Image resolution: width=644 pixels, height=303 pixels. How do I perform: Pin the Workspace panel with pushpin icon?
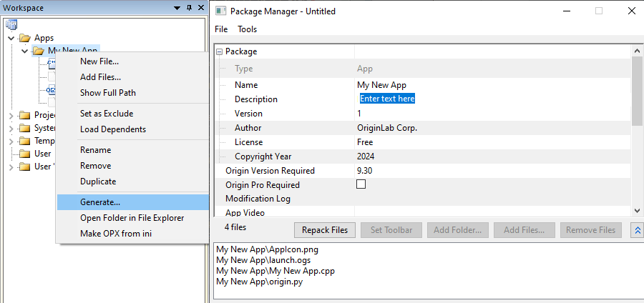(189, 8)
